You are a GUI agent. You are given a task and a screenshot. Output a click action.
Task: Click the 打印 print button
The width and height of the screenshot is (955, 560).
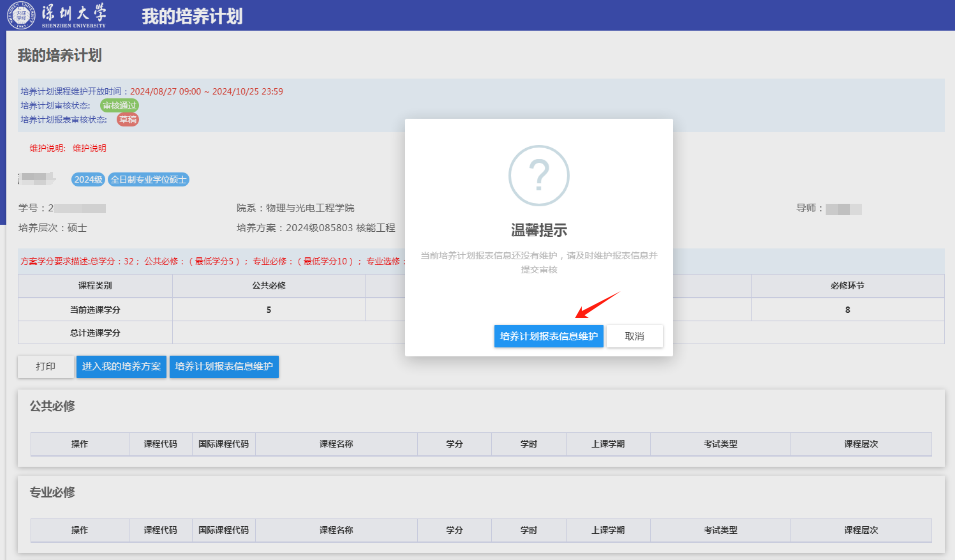(45, 367)
